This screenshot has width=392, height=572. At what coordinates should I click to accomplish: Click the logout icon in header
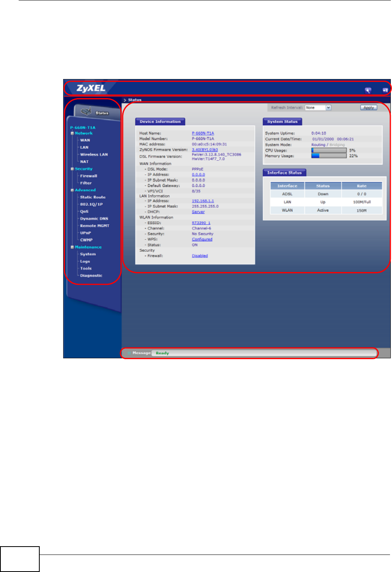(385, 90)
